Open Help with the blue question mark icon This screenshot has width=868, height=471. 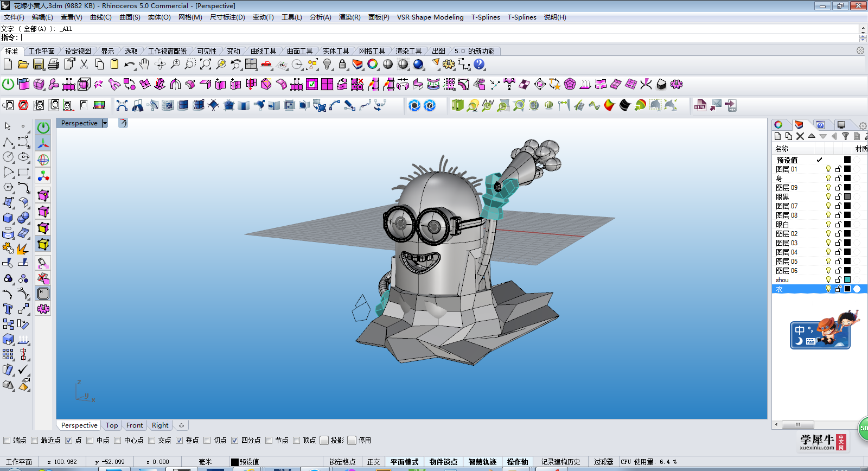478,64
